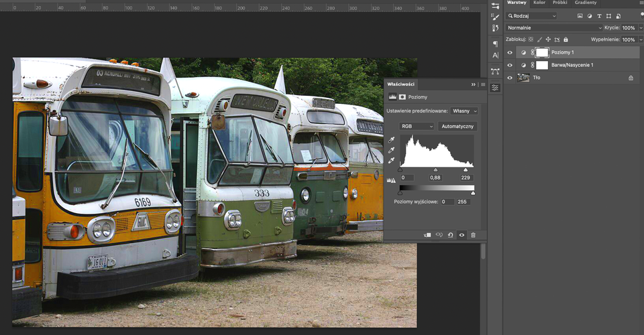Select the gray point eyedropper

(391, 150)
